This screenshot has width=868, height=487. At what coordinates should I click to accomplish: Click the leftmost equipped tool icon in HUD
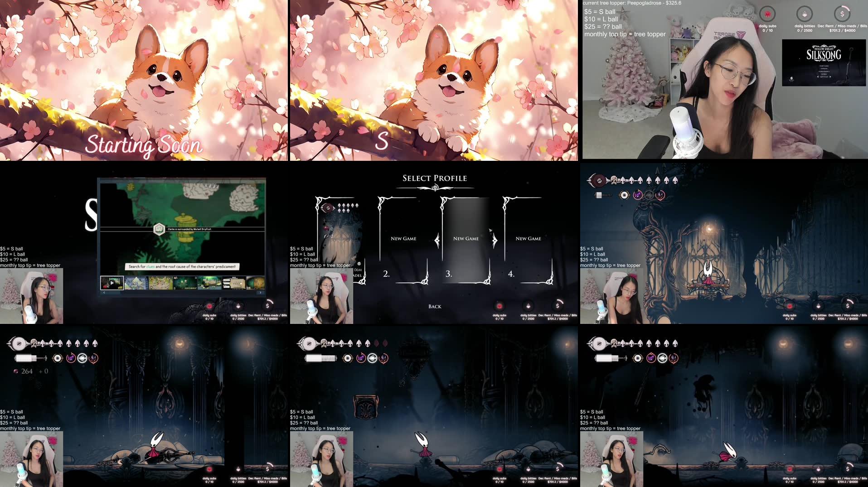pyautogui.click(x=57, y=359)
